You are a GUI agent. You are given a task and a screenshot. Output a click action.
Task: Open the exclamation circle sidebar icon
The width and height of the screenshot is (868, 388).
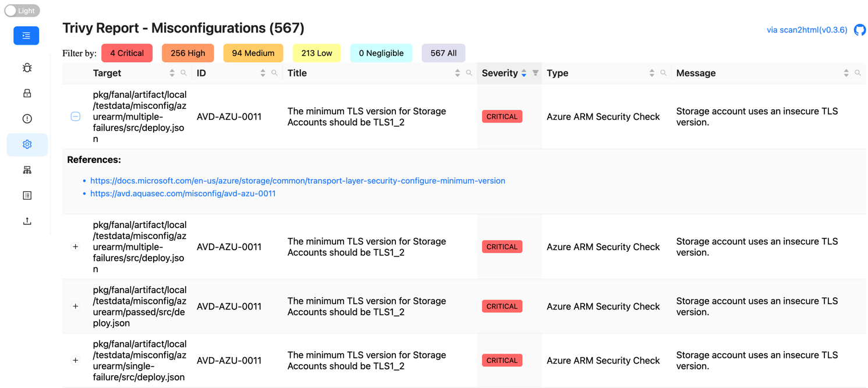(x=27, y=119)
